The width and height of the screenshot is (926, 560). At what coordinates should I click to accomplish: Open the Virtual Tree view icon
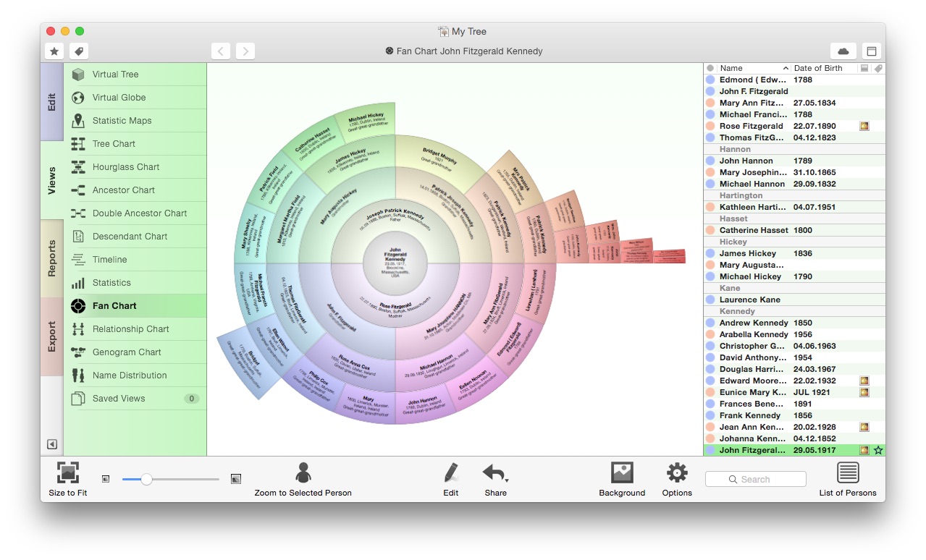[78, 75]
